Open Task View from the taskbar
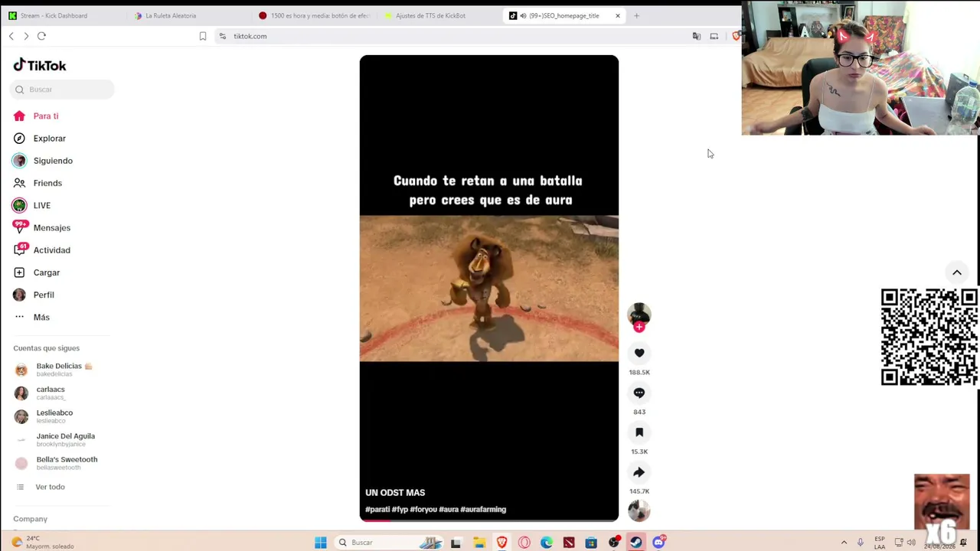 pyautogui.click(x=456, y=543)
